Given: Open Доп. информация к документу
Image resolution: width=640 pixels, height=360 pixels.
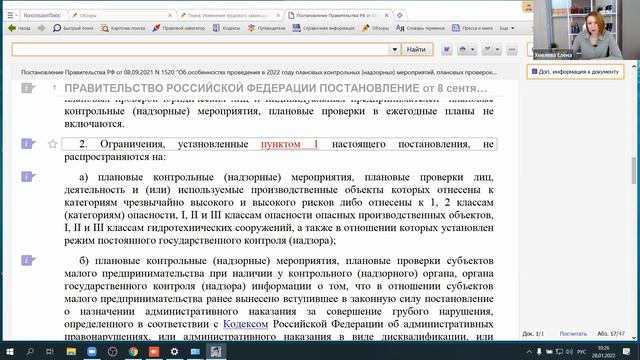Looking at the screenshot, I should pyautogui.click(x=575, y=71).
